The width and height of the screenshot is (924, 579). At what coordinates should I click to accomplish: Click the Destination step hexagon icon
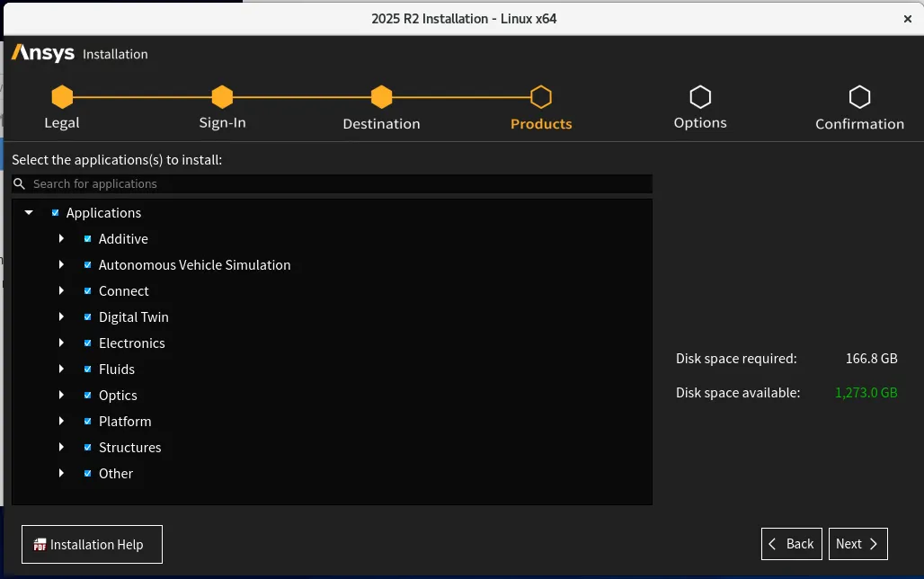point(382,97)
